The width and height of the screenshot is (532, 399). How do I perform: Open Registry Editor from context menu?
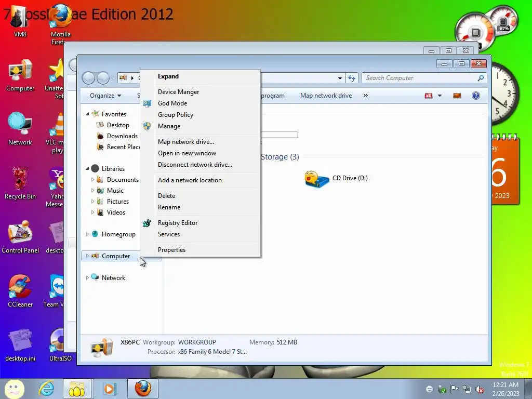click(x=200, y=223)
